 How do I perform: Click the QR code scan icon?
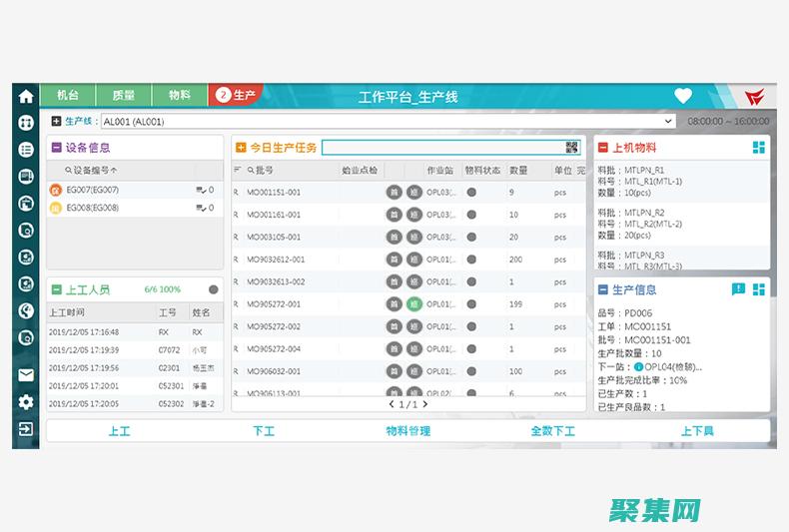pos(572,148)
